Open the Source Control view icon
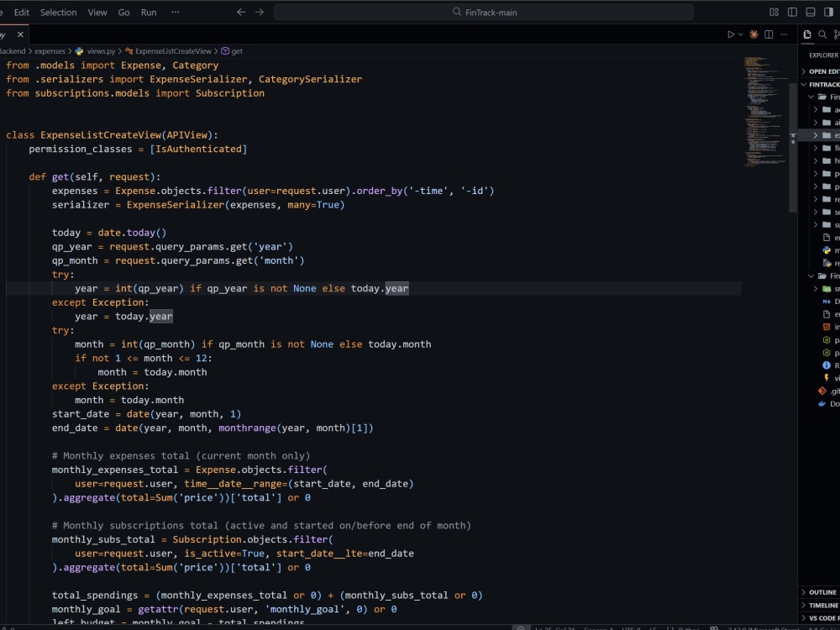 point(837,34)
